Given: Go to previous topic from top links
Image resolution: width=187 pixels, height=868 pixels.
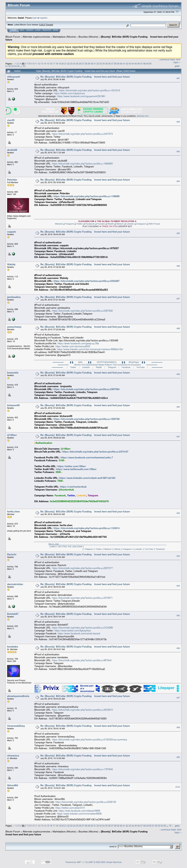Looking at the screenshot, I should pyautogui.click(x=167, y=60).
